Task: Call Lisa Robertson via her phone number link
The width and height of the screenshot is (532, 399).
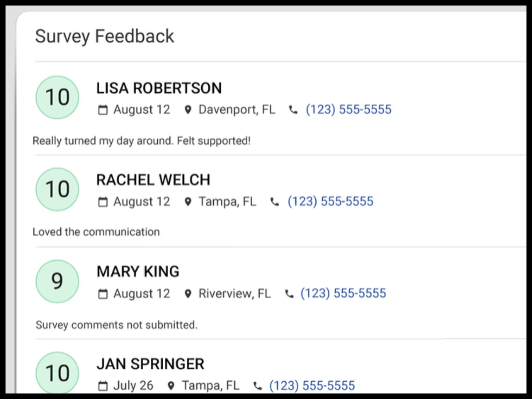Action: (x=348, y=109)
